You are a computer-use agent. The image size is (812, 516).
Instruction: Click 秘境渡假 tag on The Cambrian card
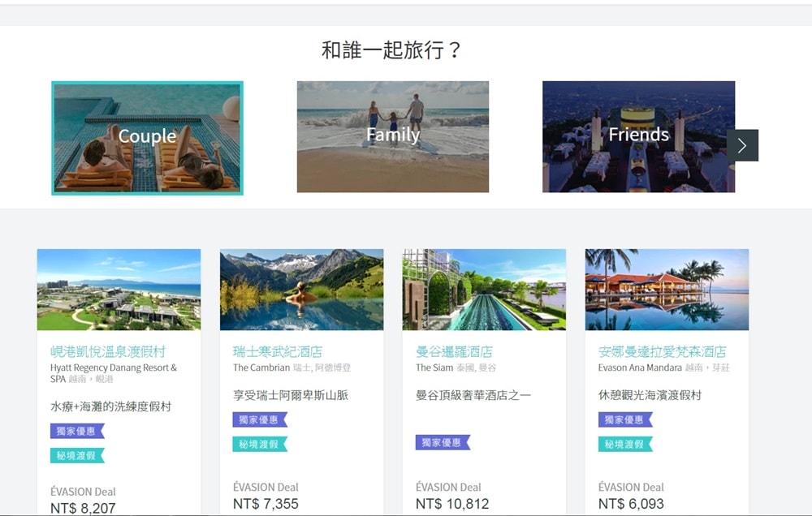[x=260, y=444]
